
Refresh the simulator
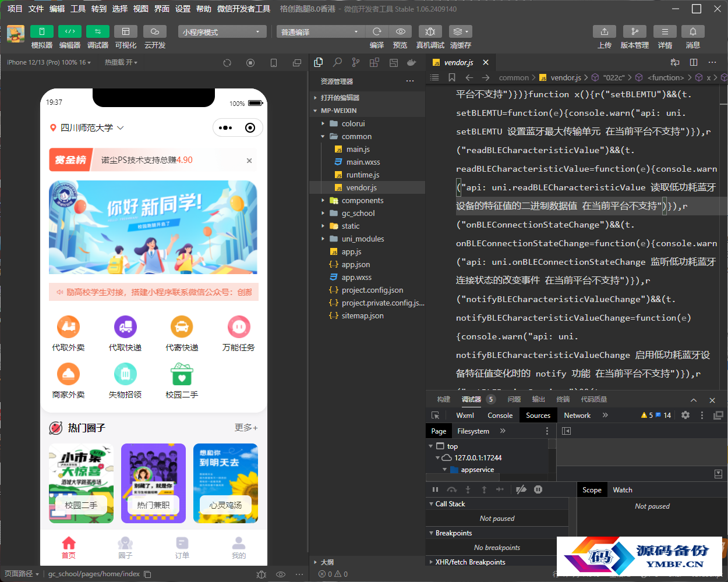(227, 62)
